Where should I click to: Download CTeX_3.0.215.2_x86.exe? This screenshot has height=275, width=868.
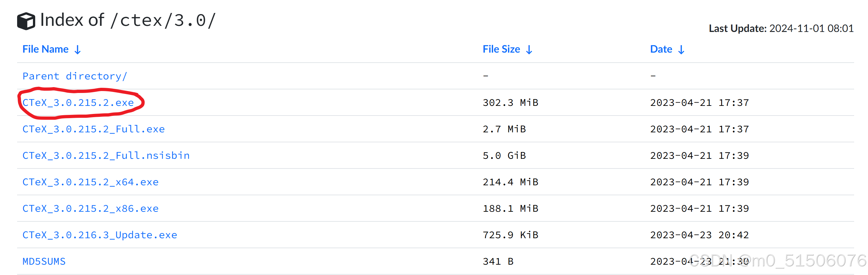point(91,209)
